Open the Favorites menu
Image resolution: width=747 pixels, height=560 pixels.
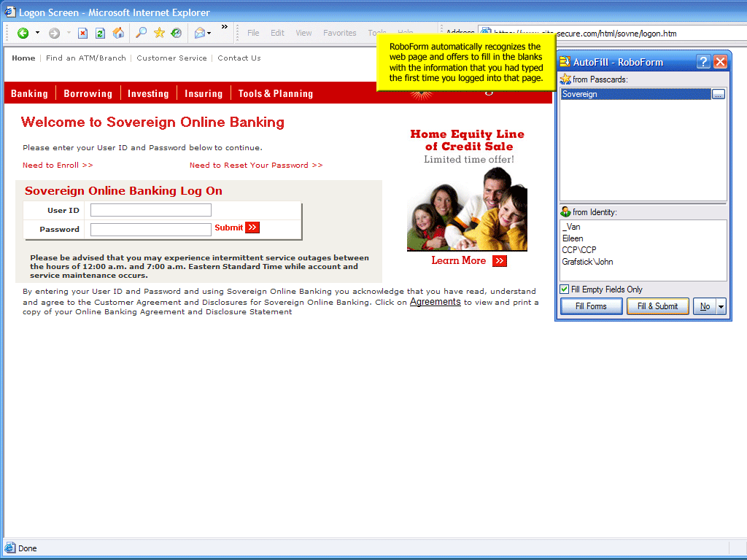pos(339,33)
